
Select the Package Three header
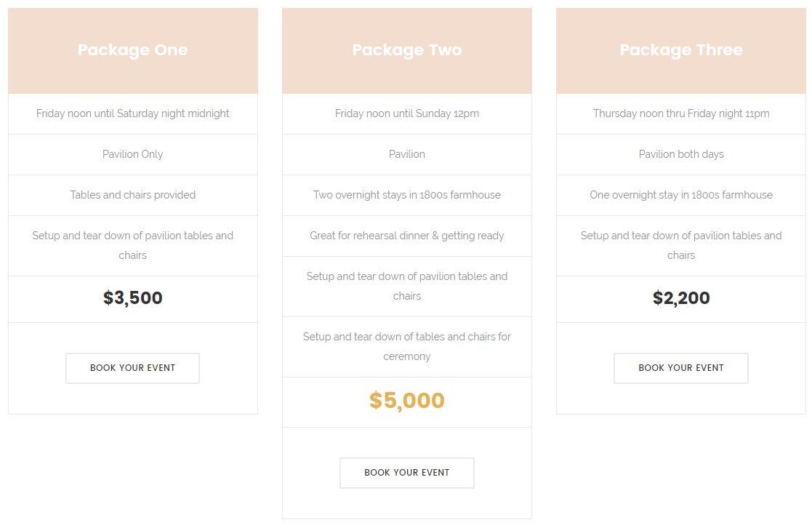tap(681, 51)
